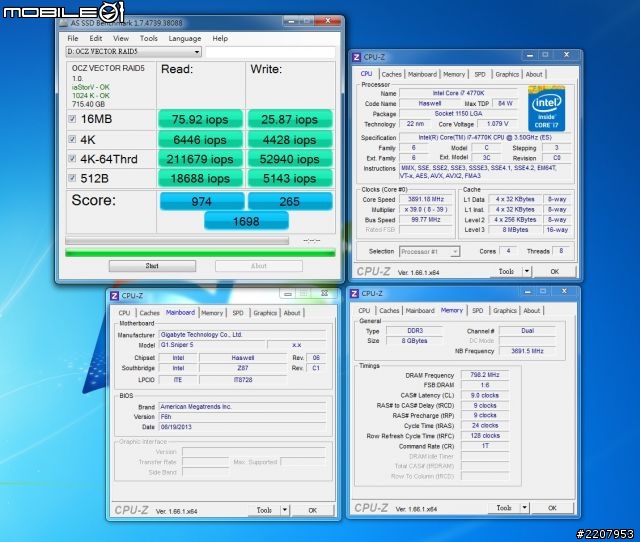Expand Tools arrow in CPU-Z CPU window
The width and height of the screenshot is (640, 542).
[x=527, y=271]
